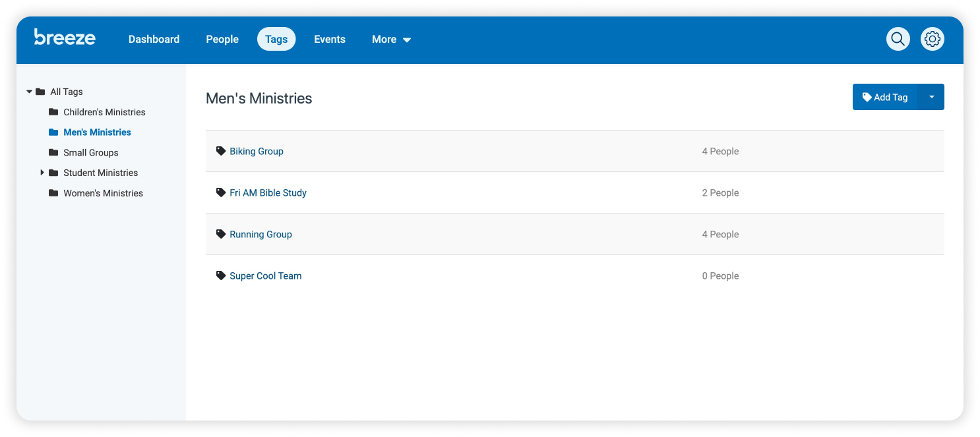
Task: Click the search magnifier icon
Action: click(x=898, y=39)
